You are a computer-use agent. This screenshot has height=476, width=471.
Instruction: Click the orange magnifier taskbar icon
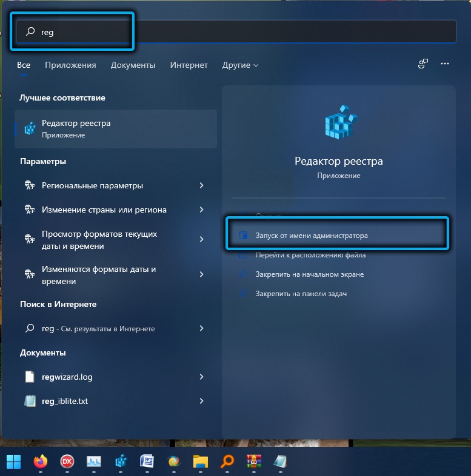pyautogui.click(x=227, y=461)
